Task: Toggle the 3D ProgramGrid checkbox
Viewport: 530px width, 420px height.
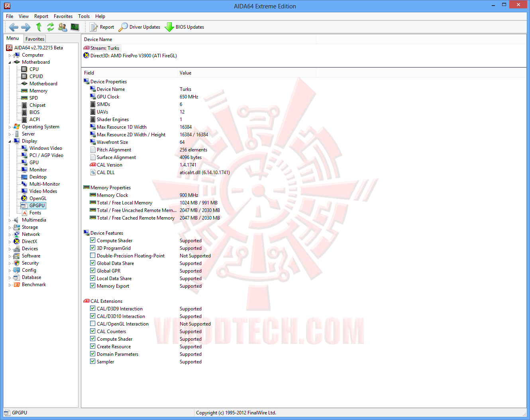Action: click(93, 248)
